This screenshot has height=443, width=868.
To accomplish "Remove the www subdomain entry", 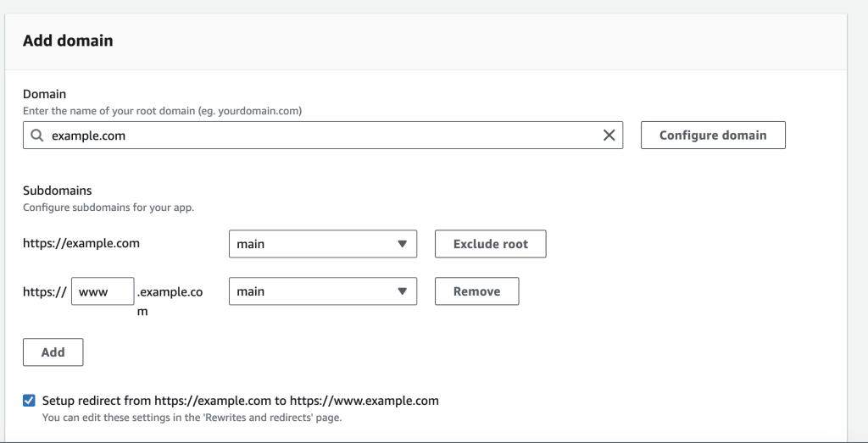I will point(476,291).
